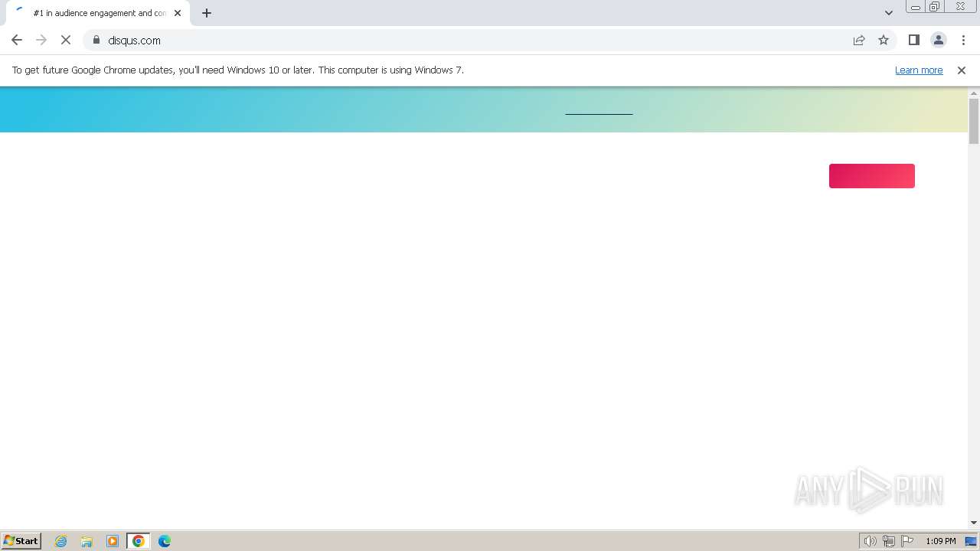Click the show desktop tray icon
This screenshot has width=980, height=551.
pos(971,541)
